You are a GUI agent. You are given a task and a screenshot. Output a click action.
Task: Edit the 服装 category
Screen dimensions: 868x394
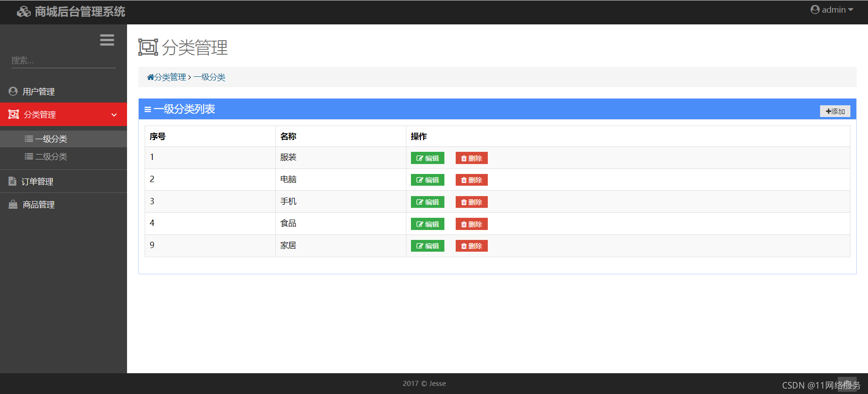click(x=428, y=158)
